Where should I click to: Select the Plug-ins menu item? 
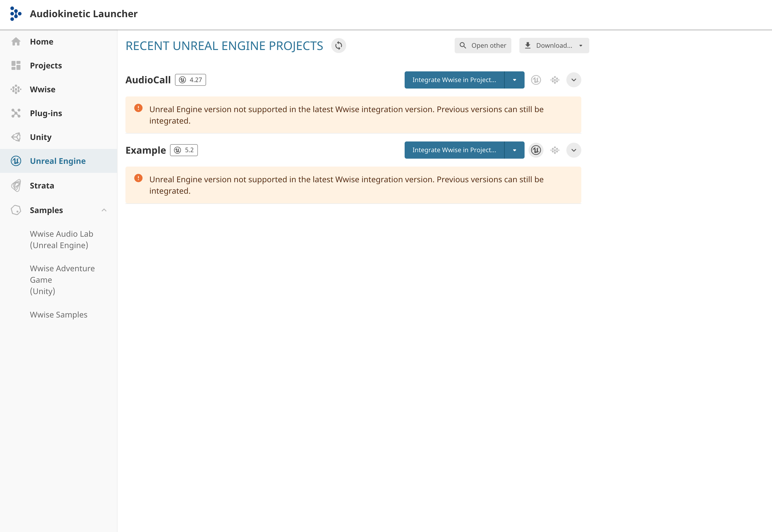point(46,113)
